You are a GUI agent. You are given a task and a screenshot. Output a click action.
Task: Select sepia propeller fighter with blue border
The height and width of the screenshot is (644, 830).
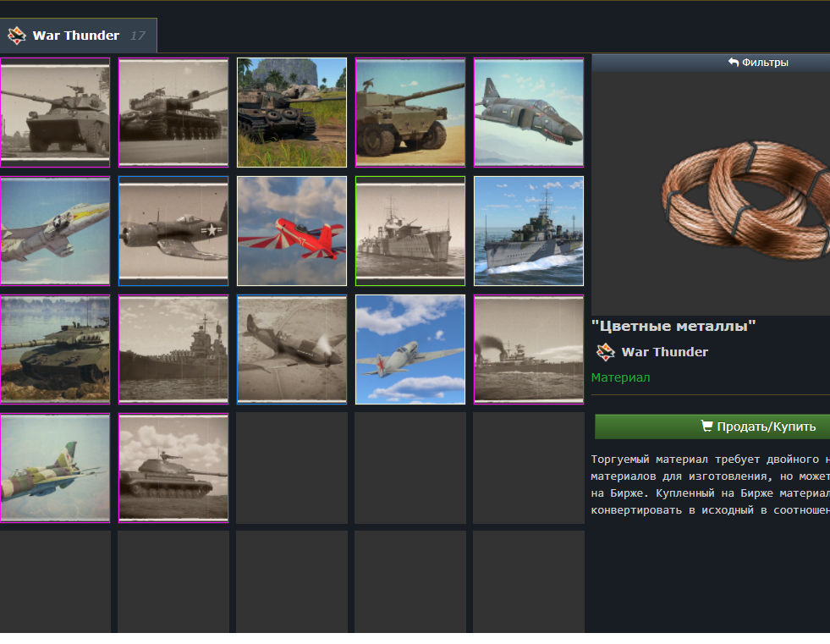click(x=292, y=350)
